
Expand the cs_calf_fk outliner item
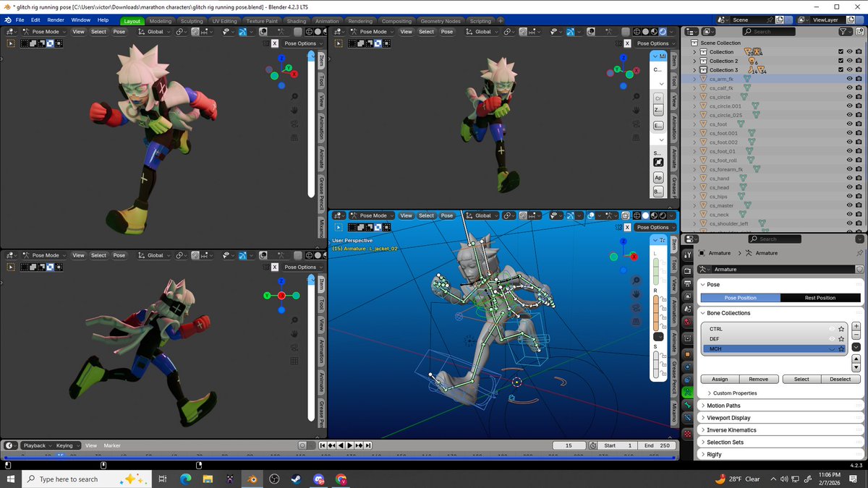coord(694,88)
